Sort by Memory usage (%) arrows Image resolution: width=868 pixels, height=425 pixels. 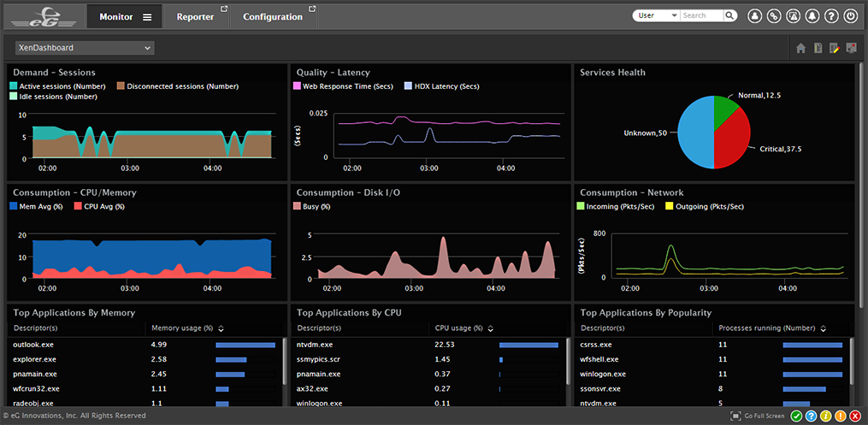(221, 328)
